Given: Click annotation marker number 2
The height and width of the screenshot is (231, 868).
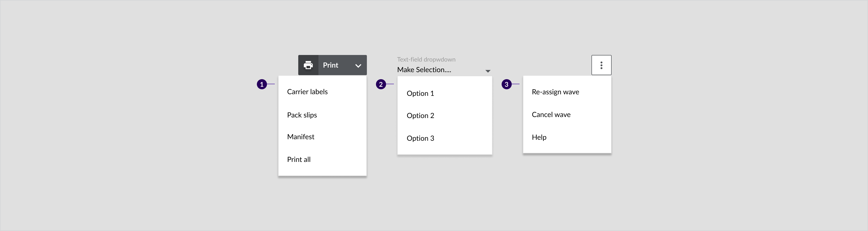Looking at the screenshot, I should click(x=381, y=84).
